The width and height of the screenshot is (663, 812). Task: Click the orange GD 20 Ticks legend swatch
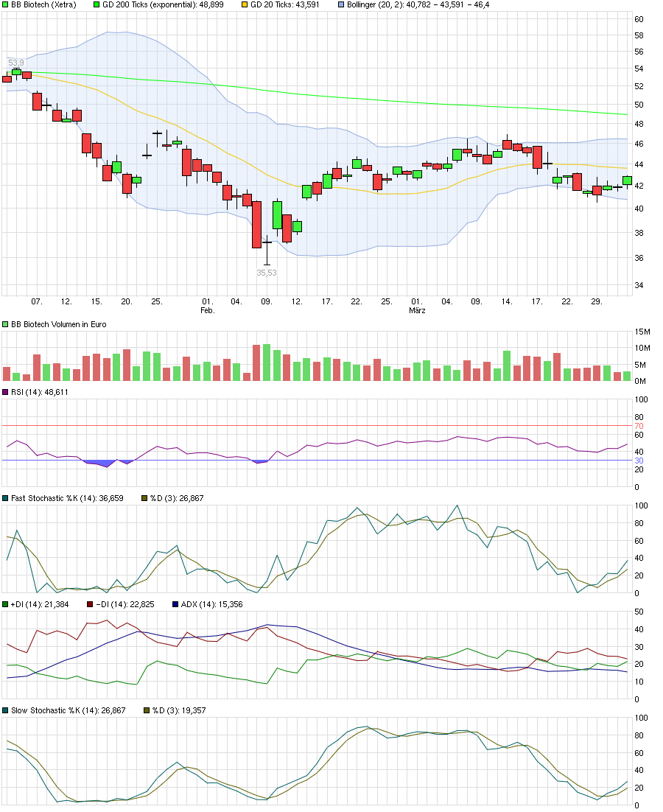coord(245,4)
